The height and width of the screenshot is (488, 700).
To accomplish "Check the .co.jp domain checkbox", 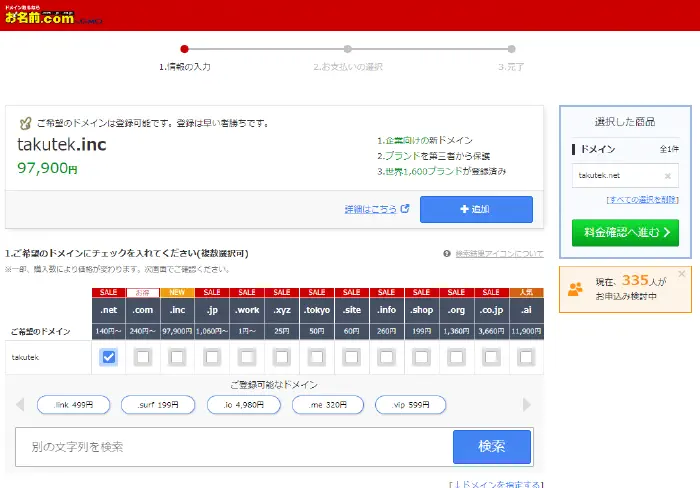I will pos(491,357).
